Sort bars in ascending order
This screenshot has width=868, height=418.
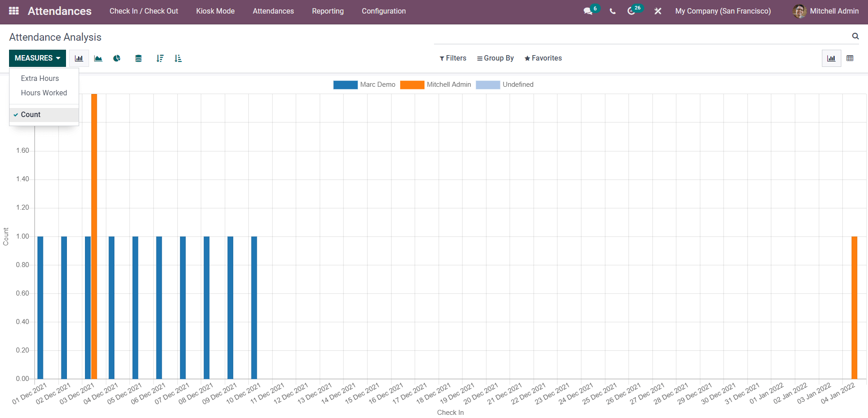click(178, 58)
